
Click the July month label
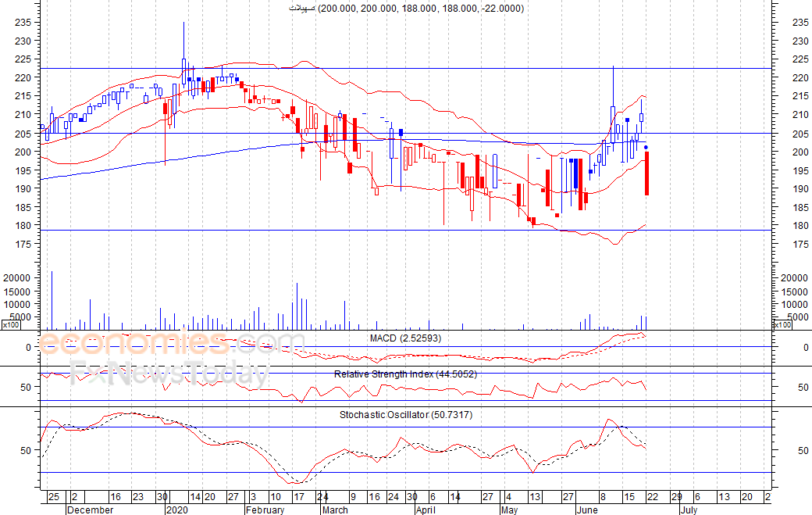point(688,510)
